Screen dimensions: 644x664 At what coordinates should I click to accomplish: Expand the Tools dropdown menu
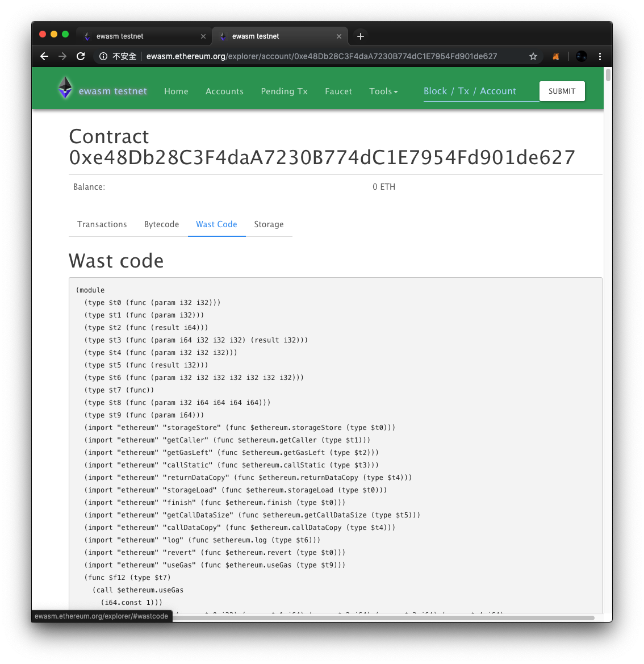pyautogui.click(x=383, y=91)
